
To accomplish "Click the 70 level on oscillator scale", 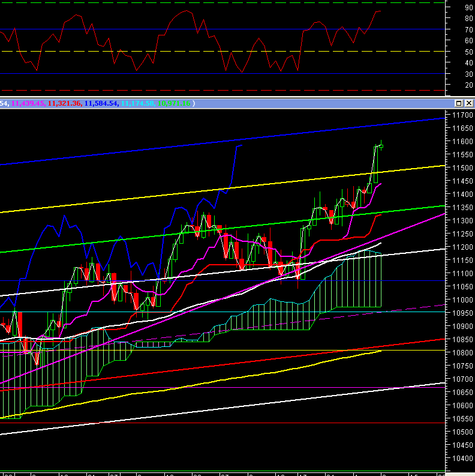I will tap(469, 30).
